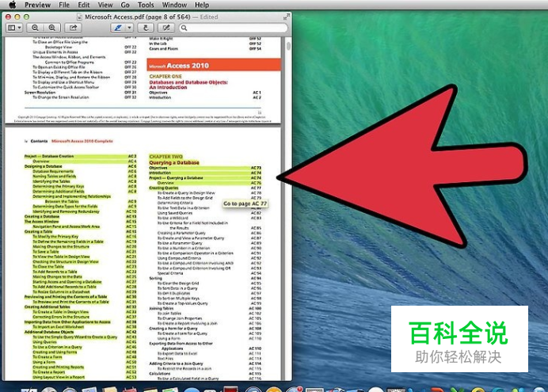Open the View menu

(105, 5)
